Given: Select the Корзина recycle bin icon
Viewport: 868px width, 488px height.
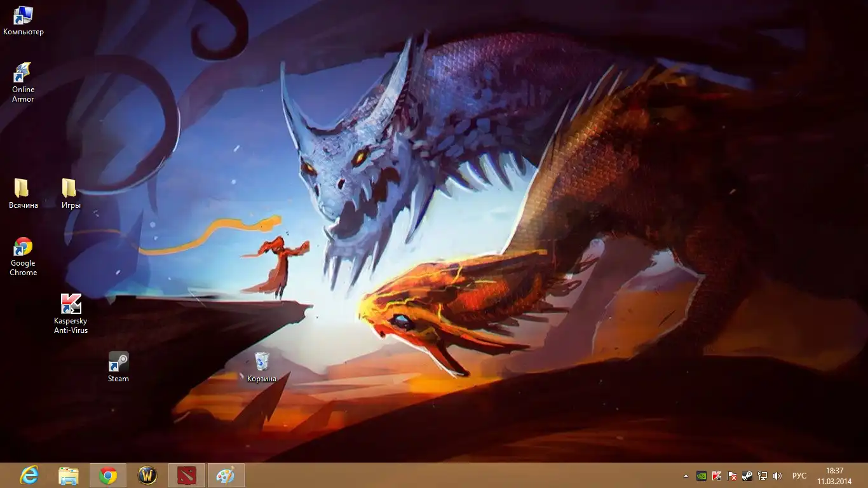Looking at the screenshot, I should pos(262,367).
